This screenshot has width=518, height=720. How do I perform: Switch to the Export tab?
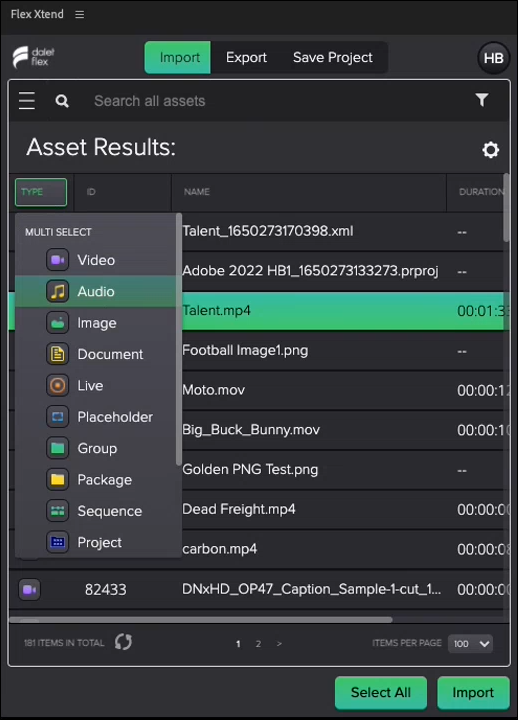(246, 57)
